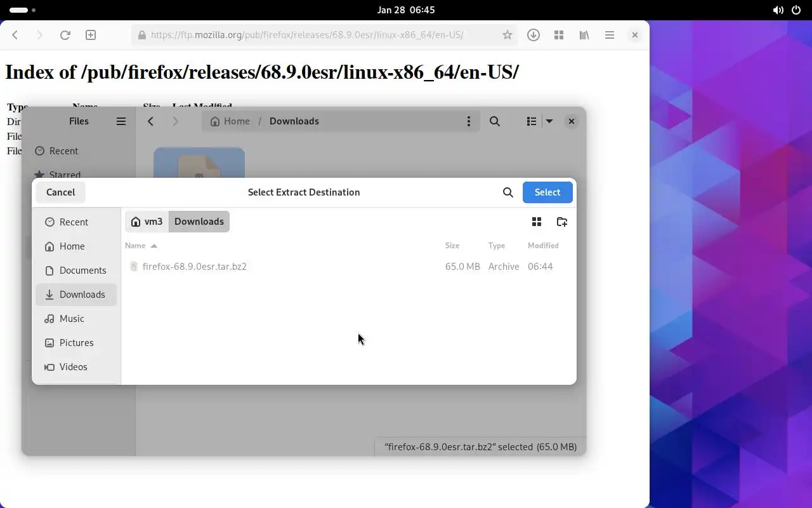Viewport: 812px width, 508px height.
Task: Open the clock calendar Jan 28 06:45
Action: pyautogui.click(x=406, y=10)
